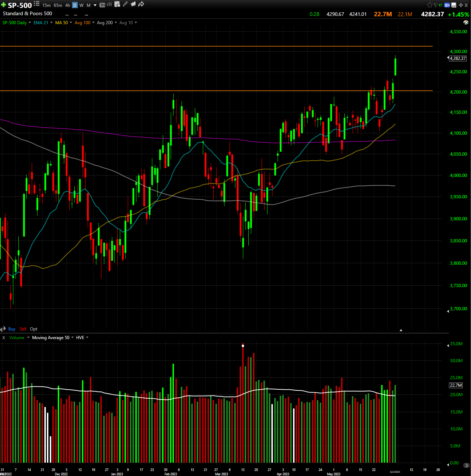Switch to the W weekly timeframe
This screenshot has width=471, height=476.
coord(82,5)
